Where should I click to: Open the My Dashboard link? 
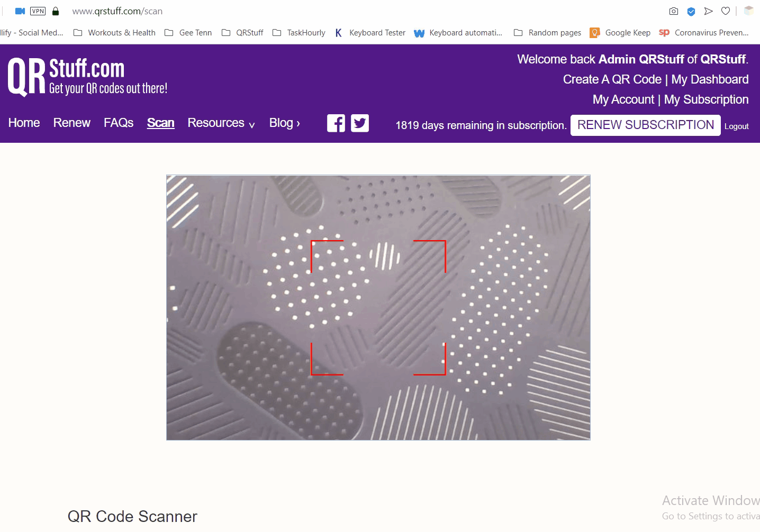[710, 79]
